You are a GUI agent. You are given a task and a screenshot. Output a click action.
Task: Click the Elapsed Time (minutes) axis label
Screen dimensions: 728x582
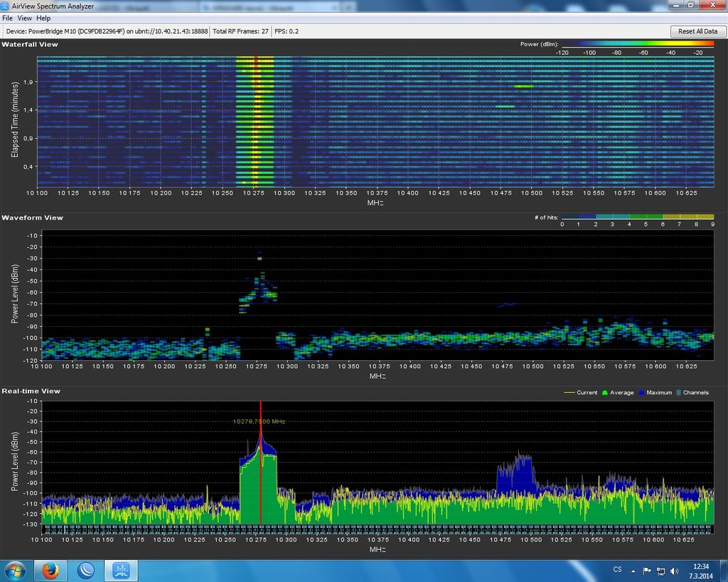pyautogui.click(x=15, y=120)
